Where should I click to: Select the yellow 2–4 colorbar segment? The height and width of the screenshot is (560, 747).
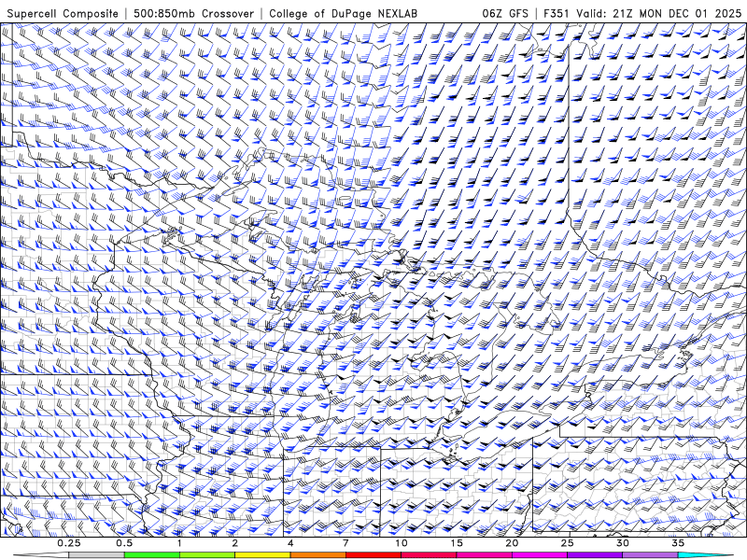(262, 555)
